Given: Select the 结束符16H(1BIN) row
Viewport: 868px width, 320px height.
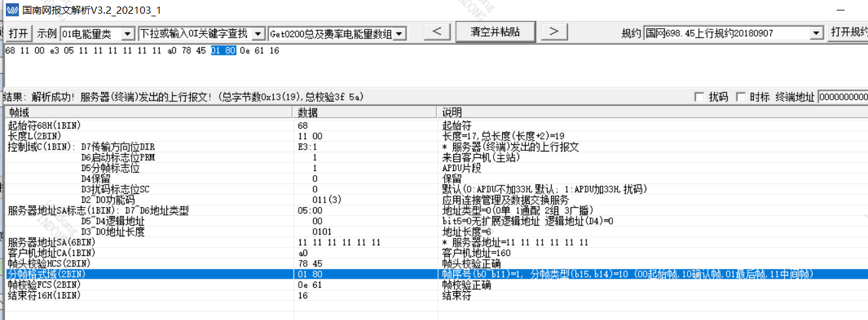Looking at the screenshot, I should tap(435, 295).
